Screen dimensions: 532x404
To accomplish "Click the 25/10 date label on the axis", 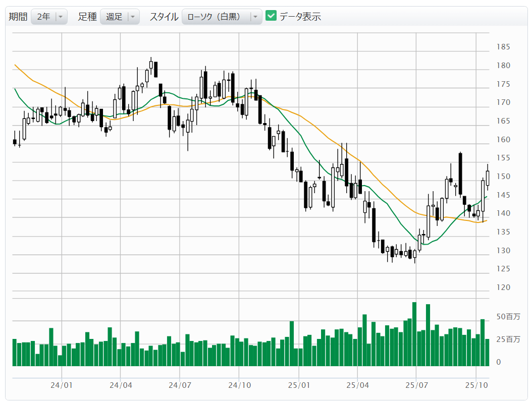I will (x=475, y=385).
